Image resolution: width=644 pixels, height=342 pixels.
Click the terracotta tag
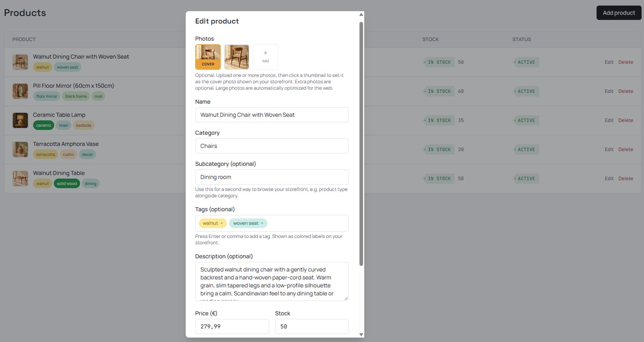(x=45, y=155)
